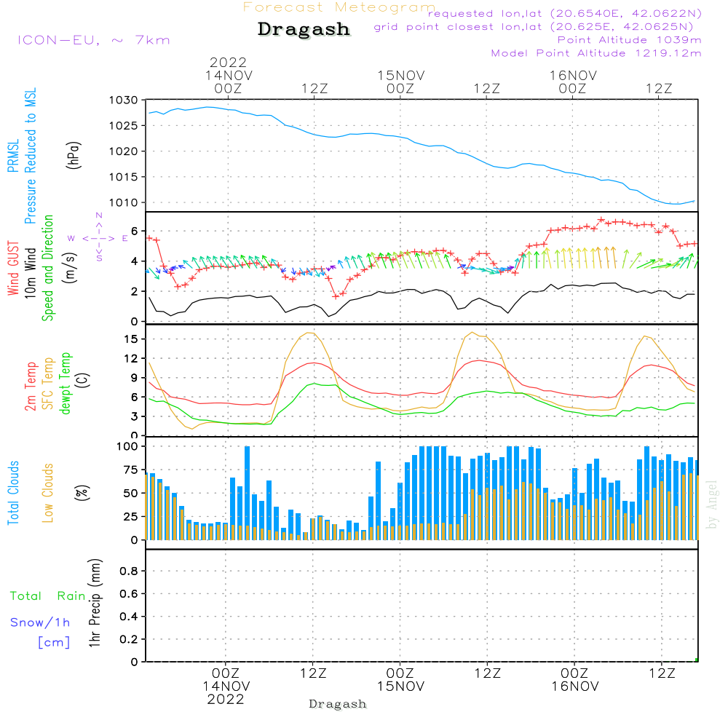
Task: Click the top '2022' year label
Action: tap(228, 62)
